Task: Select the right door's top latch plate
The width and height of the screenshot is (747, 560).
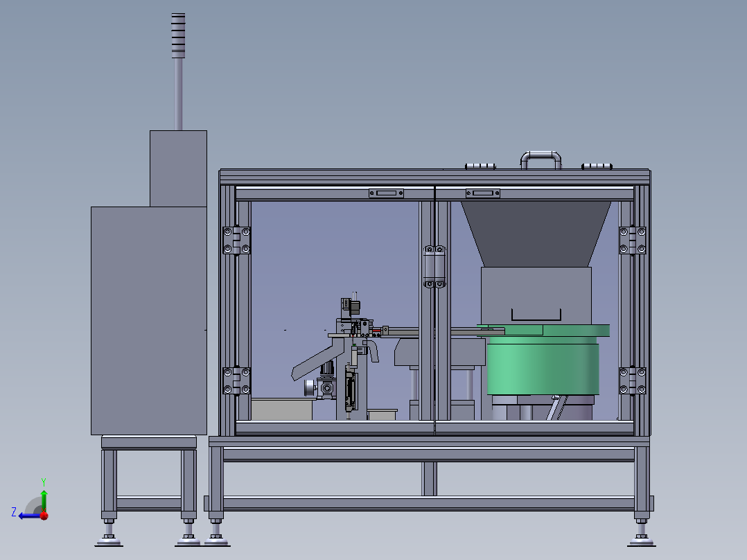Action: 482,193
